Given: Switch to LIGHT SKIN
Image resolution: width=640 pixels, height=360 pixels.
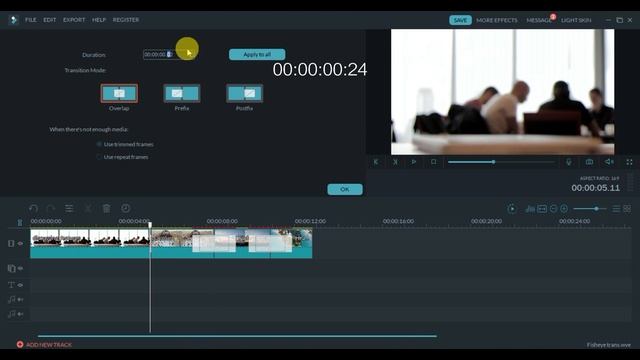Looking at the screenshot, I should pos(576,20).
